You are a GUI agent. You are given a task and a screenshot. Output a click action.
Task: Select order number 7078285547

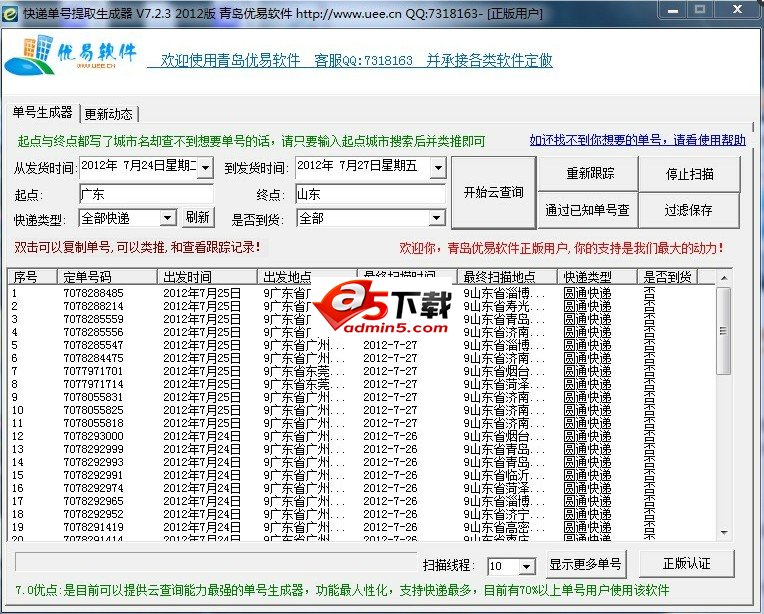coord(94,345)
